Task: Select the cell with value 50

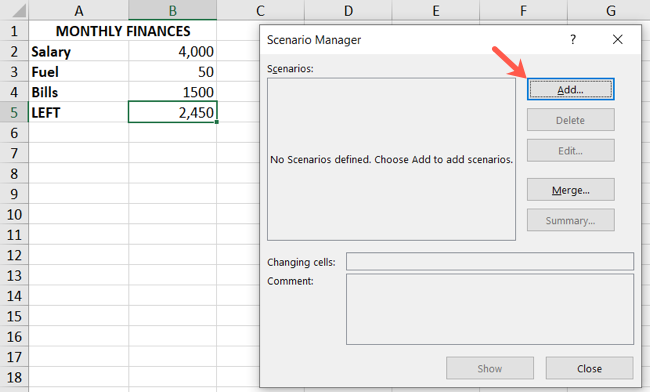Action: pos(172,71)
